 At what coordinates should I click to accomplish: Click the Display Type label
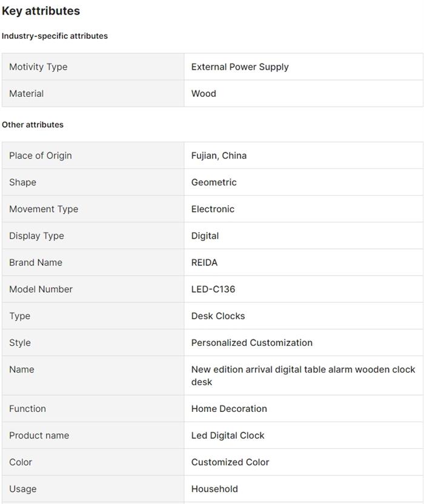point(36,236)
